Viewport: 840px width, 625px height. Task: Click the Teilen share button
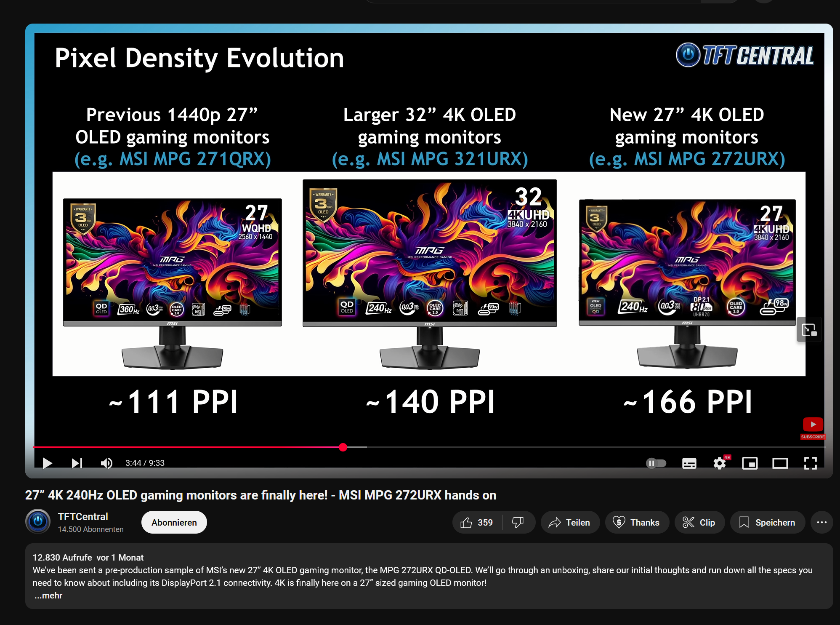pyautogui.click(x=570, y=523)
